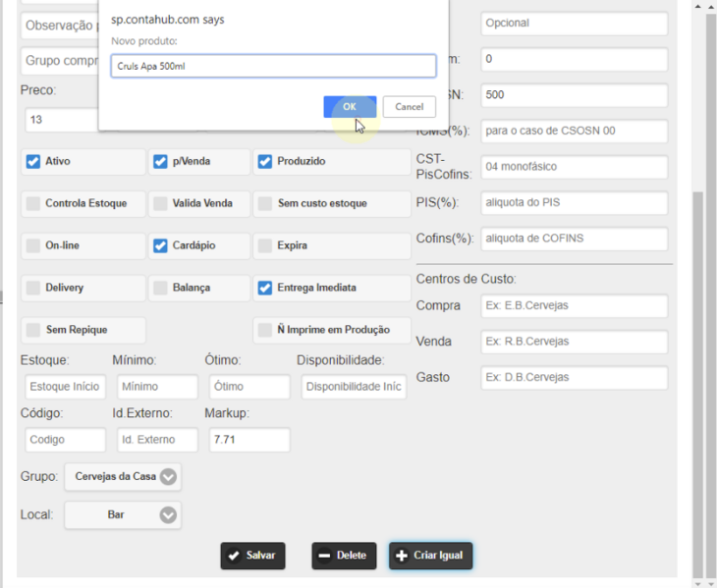Viewport: 717px width, 588px height.
Task: Click the Criar Igual button
Action: 431,556
